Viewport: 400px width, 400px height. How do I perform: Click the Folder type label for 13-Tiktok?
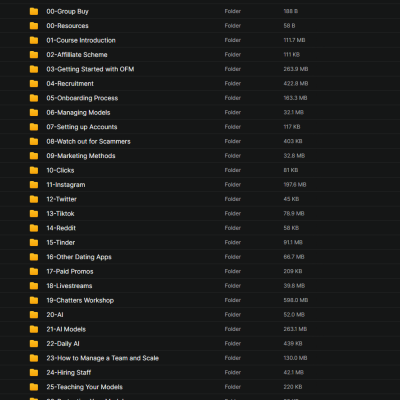click(x=233, y=214)
